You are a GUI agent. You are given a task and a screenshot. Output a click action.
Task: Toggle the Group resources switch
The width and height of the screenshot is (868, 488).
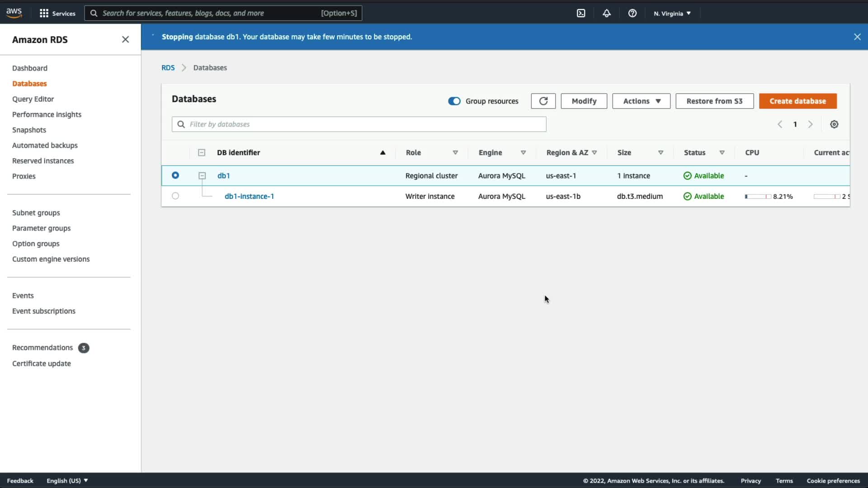coord(454,101)
